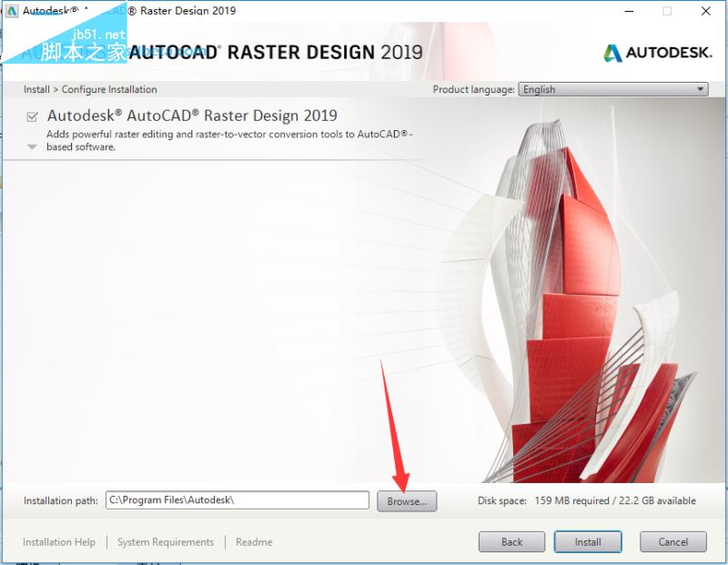Click the Autodesk logo in the header

click(x=657, y=53)
